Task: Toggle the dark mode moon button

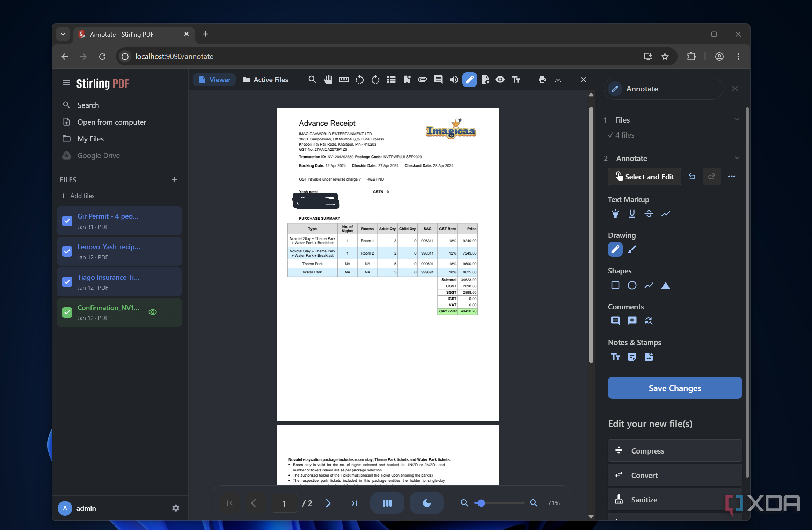Action: pos(427,503)
